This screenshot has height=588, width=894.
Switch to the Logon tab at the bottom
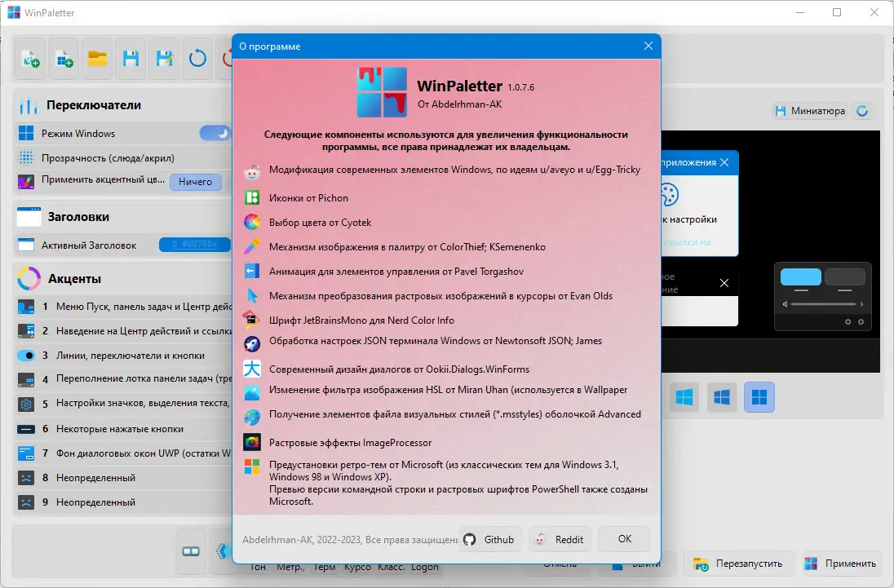pos(425,567)
